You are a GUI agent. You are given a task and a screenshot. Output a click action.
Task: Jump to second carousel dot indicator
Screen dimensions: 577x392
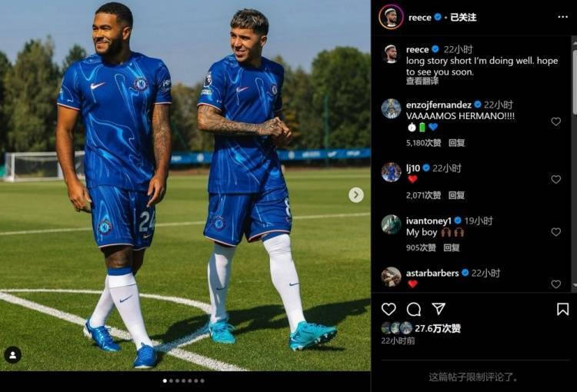[x=171, y=381]
